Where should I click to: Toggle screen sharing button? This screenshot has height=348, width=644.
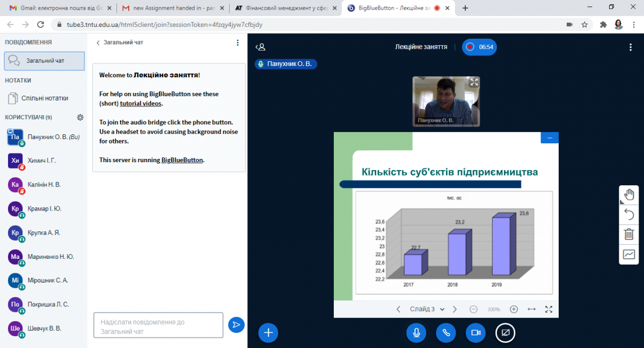coord(504,333)
